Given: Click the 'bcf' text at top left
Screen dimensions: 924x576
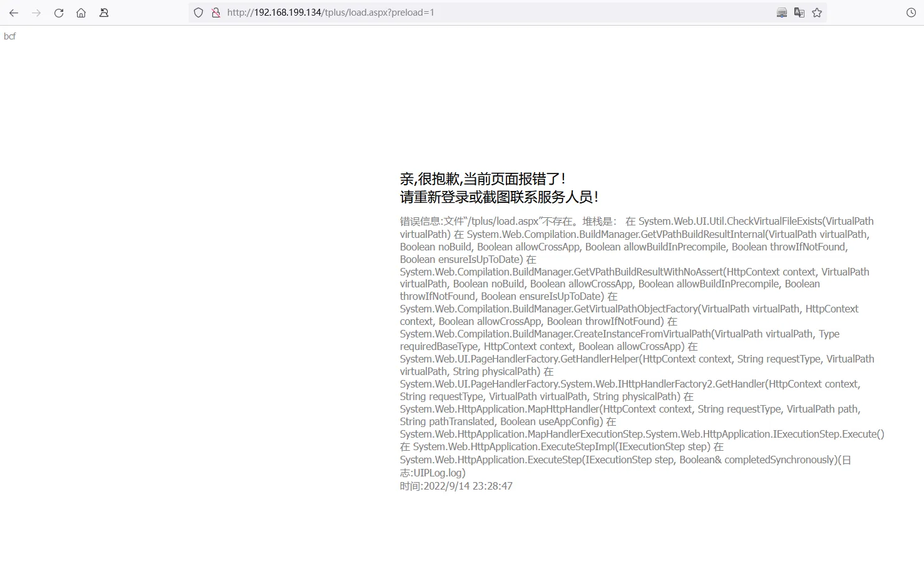Looking at the screenshot, I should tap(10, 36).
